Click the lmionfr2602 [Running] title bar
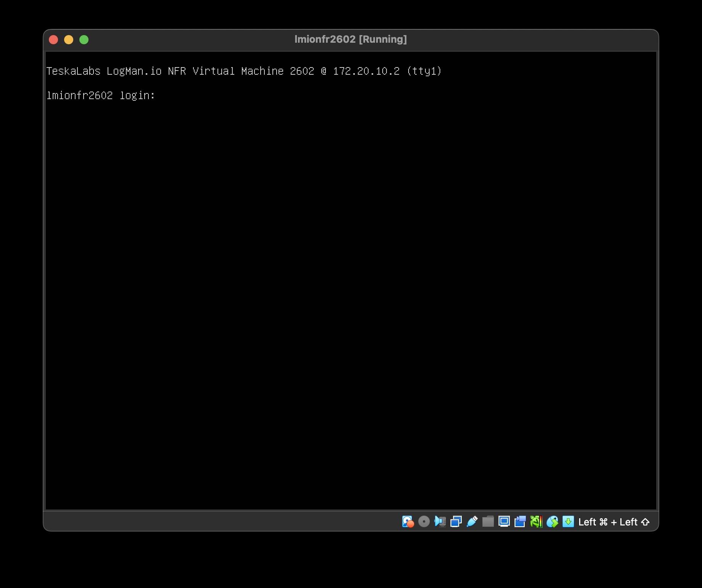This screenshot has height=588, width=702. 351,39
